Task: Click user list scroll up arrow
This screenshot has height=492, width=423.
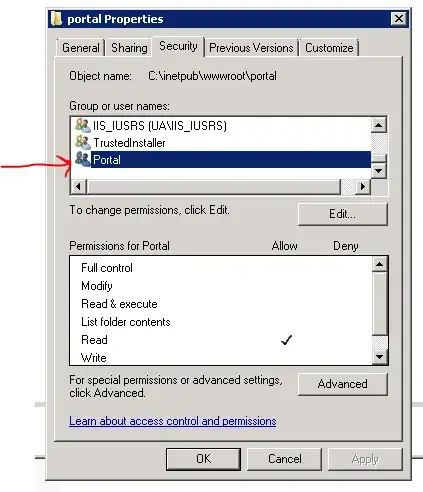Action: pos(378,125)
